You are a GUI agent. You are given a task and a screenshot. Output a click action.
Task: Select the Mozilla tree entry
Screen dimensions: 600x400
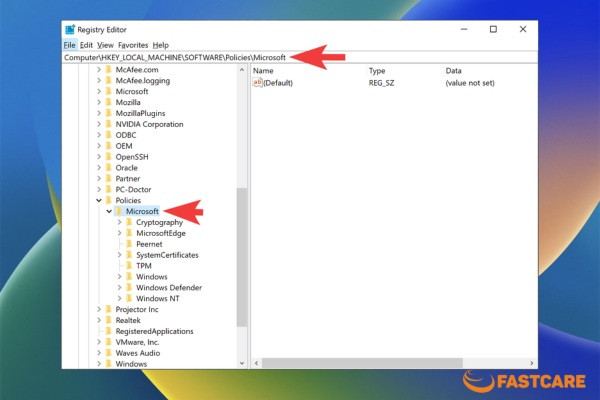pos(128,102)
